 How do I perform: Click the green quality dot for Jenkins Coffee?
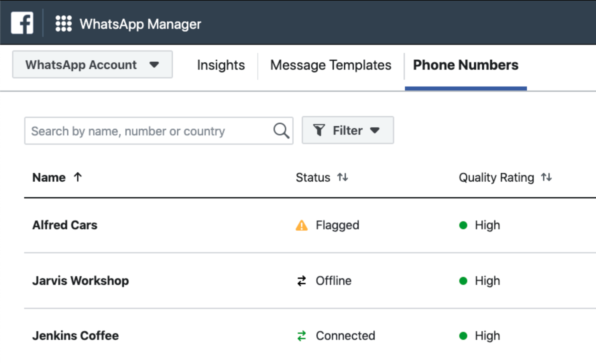pos(464,336)
